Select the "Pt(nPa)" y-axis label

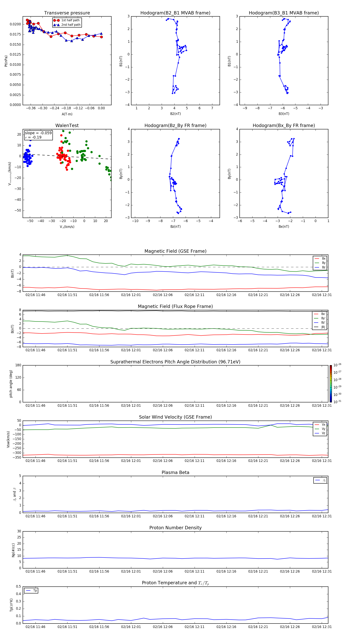coord(6,61)
